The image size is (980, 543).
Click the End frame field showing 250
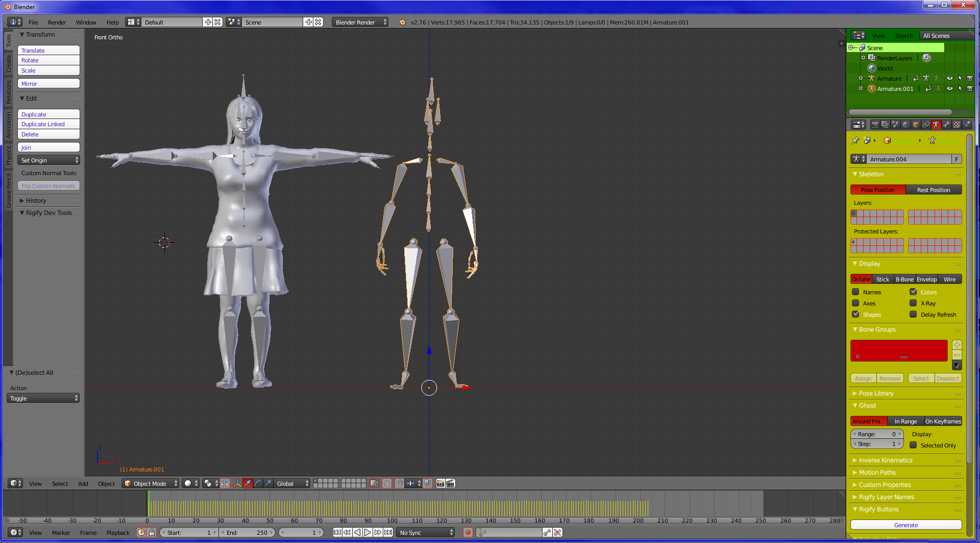click(x=248, y=533)
